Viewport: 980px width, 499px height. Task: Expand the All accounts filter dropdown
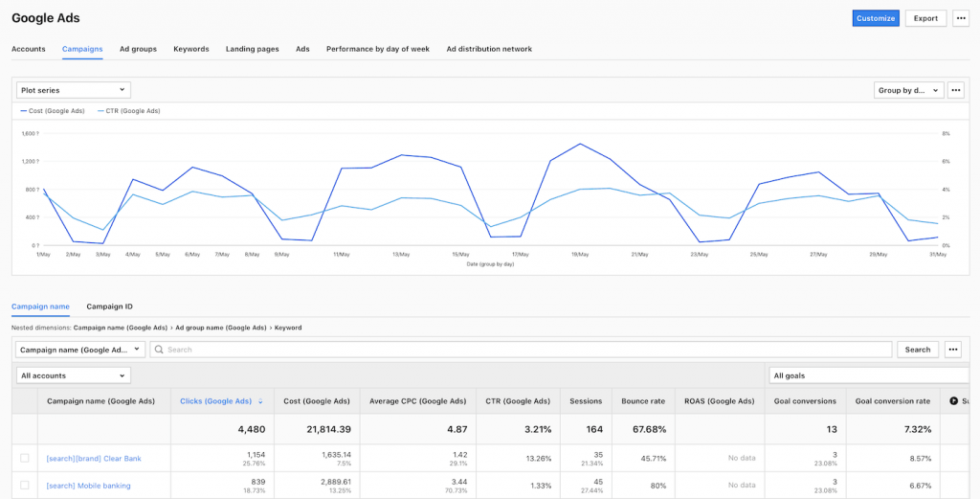pos(74,375)
